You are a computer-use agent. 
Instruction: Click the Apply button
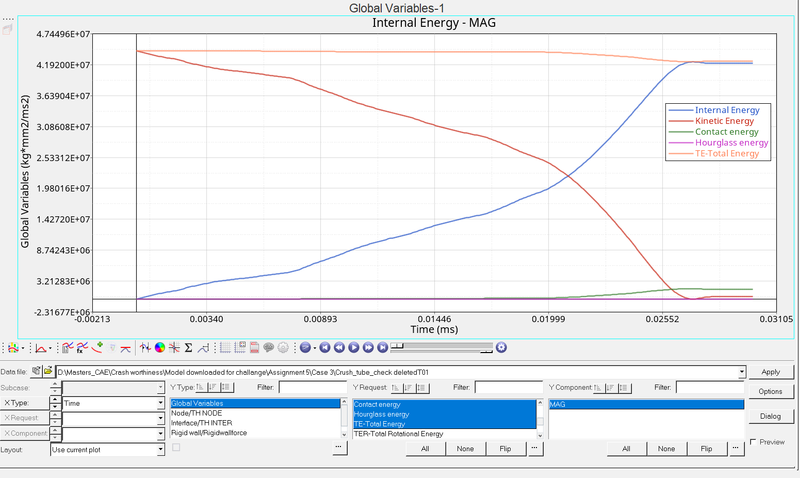[770, 371]
